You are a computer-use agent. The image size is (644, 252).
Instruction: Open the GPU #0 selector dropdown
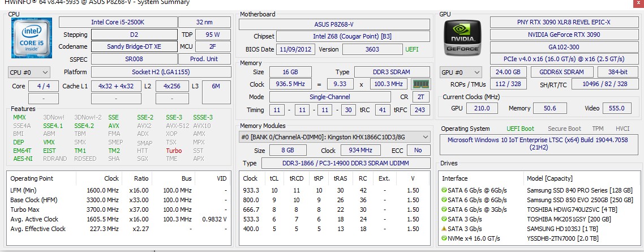coord(461,72)
